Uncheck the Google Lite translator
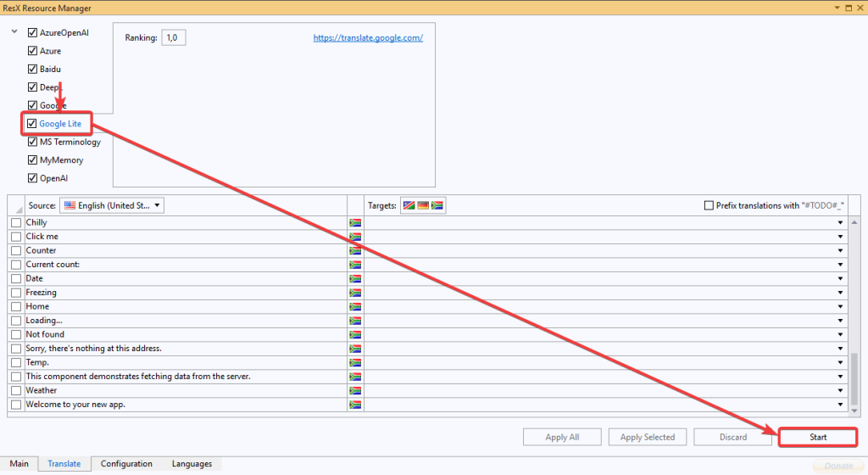 (32, 124)
